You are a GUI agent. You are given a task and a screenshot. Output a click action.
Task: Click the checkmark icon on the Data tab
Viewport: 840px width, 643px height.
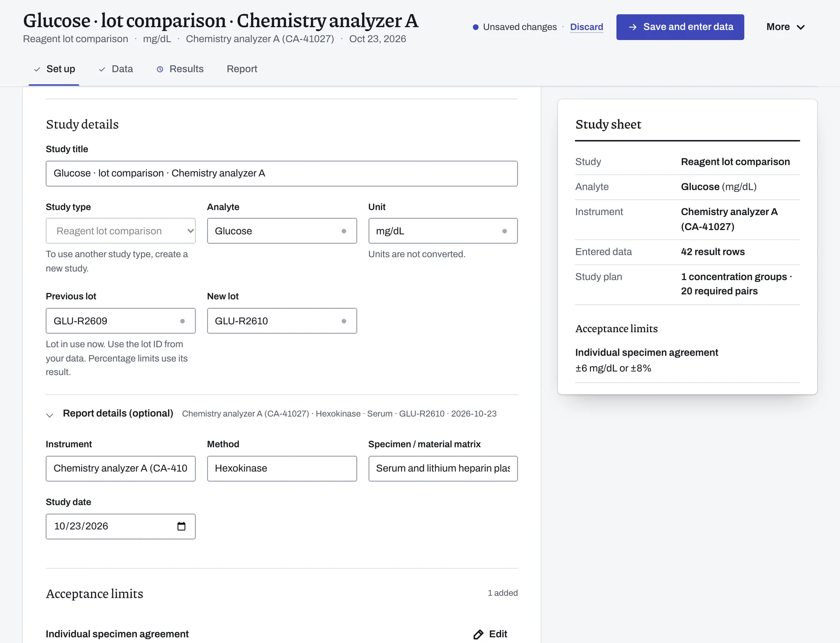pos(102,69)
